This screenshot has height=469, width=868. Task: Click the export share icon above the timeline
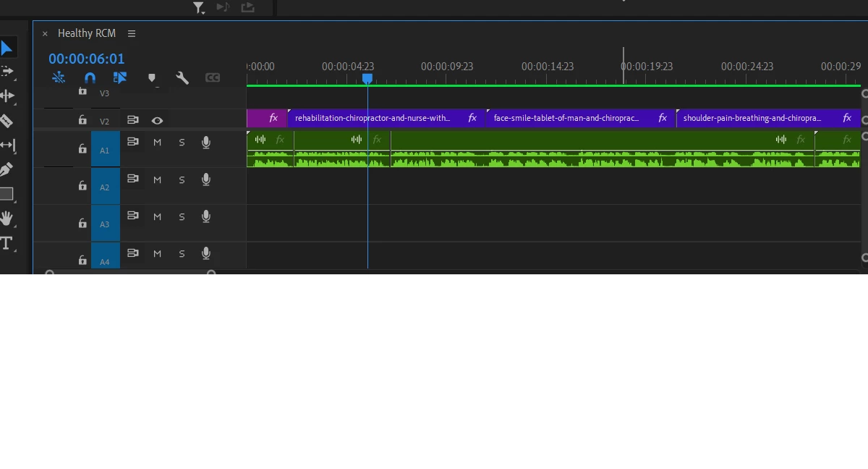(247, 7)
